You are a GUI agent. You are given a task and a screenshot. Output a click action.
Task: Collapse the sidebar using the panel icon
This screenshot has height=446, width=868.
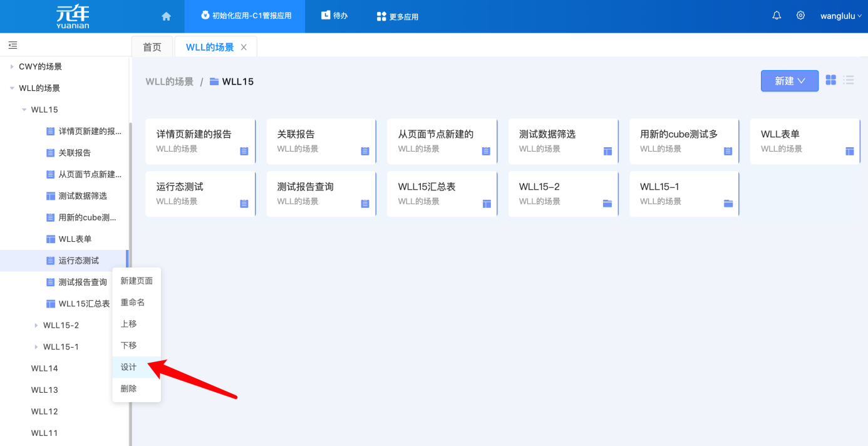[12, 45]
